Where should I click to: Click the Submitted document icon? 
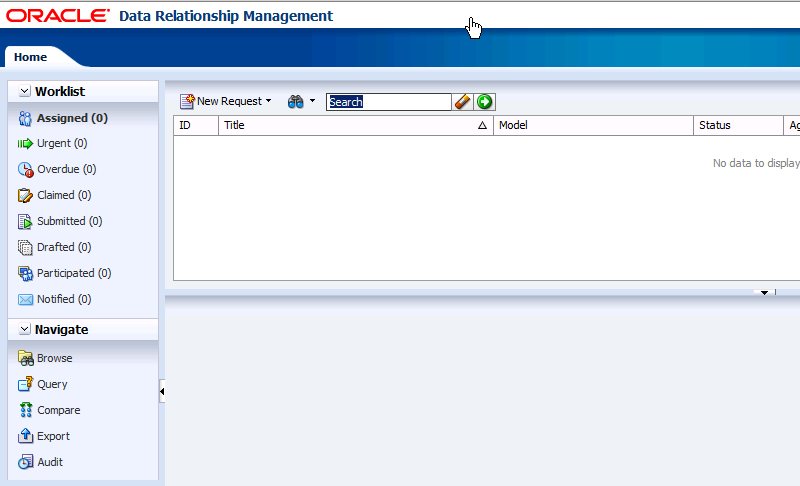[25, 221]
